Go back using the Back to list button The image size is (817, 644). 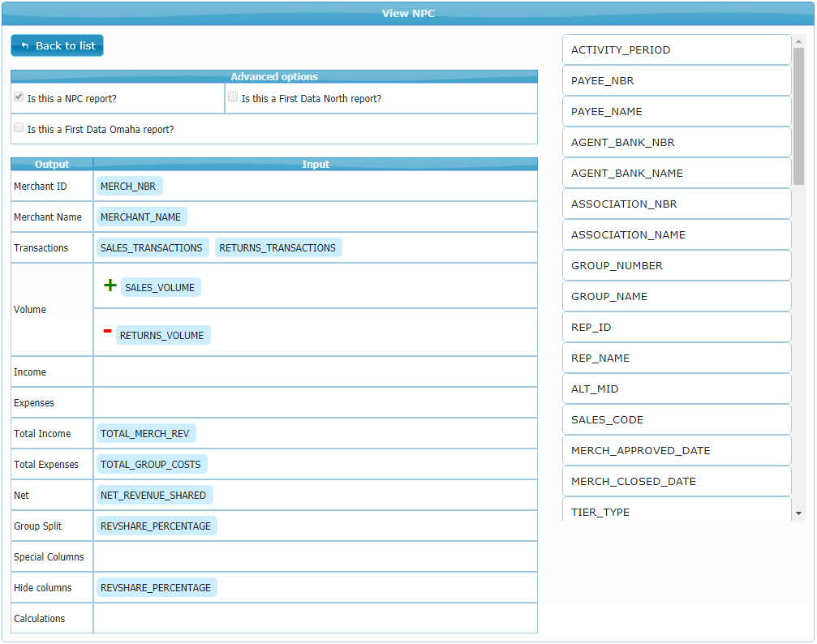58,45
